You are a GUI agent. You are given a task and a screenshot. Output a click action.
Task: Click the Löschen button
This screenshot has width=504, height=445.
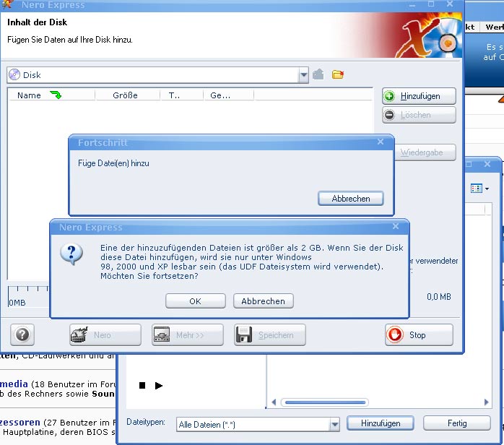(x=419, y=115)
